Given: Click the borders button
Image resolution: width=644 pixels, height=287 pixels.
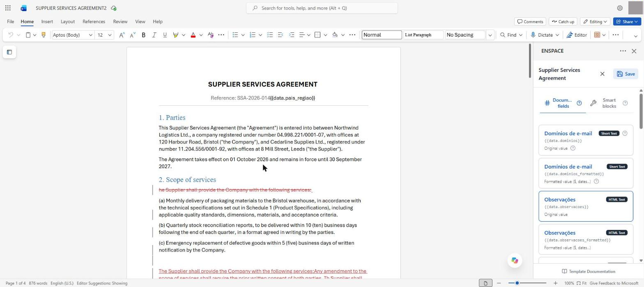Looking at the screenshot, I should pyautogui.click(x=317, y=35).
